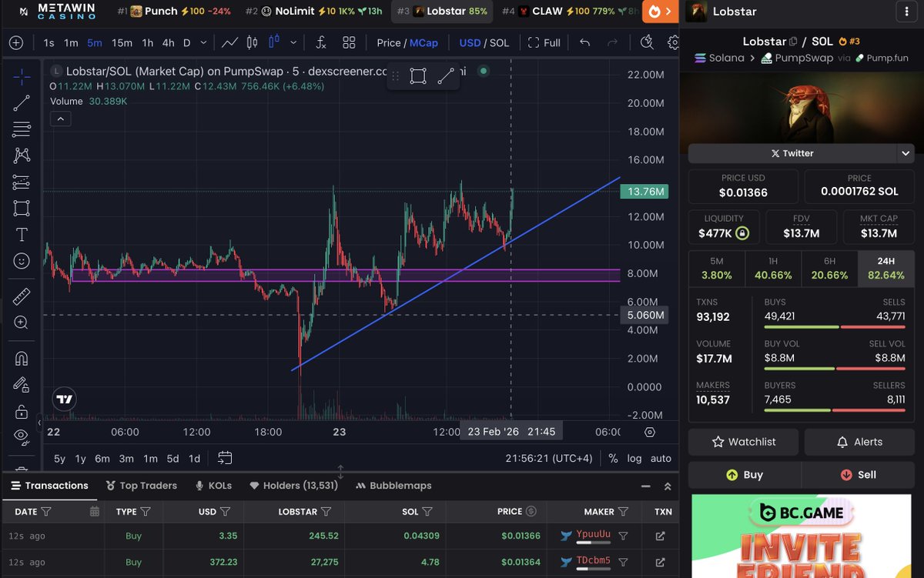924x578 pixels.
Task: Toggle lock all drawings
Action: coord(22,411)
